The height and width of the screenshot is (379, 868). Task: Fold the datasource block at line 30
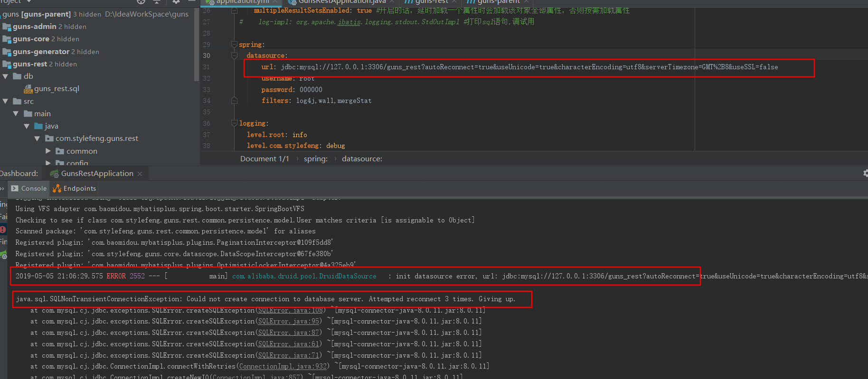(234, 55)
